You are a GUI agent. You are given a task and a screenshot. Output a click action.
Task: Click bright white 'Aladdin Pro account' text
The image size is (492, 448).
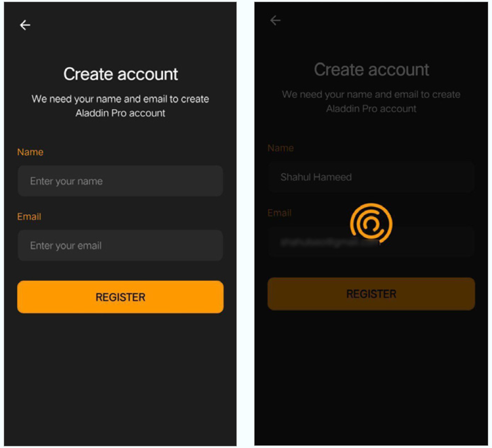click(120, 113)
